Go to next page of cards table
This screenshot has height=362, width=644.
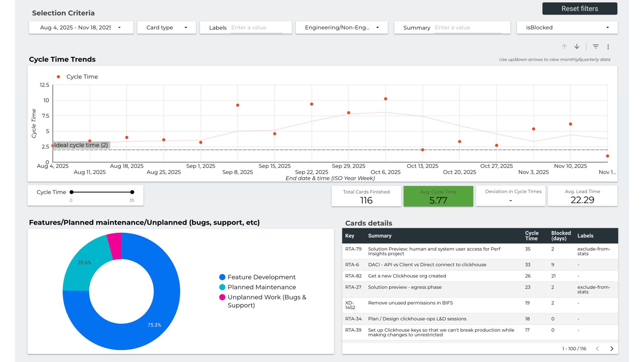(611, 349)
